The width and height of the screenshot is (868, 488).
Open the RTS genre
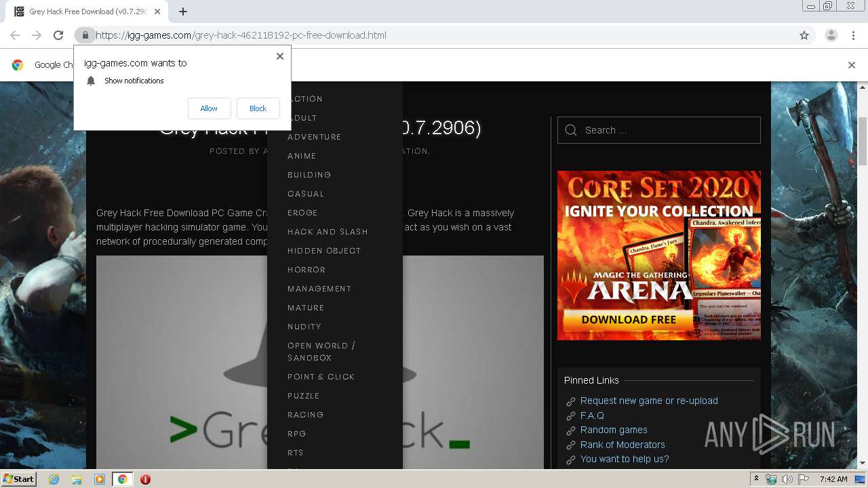295,453
